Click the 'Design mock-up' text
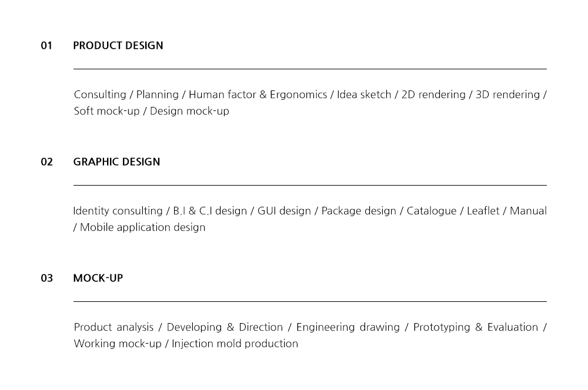588x390 pixels. 189,111
